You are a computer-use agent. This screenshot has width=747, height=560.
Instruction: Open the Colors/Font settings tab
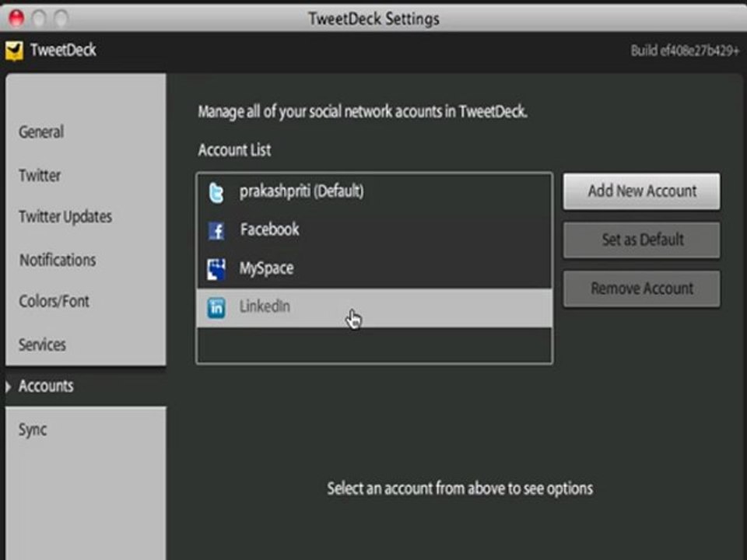(54, 301)
